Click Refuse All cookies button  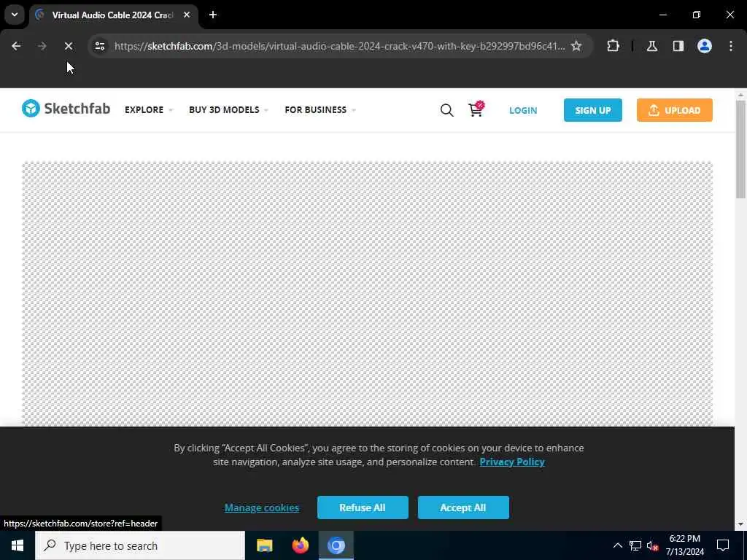point(363,507)
